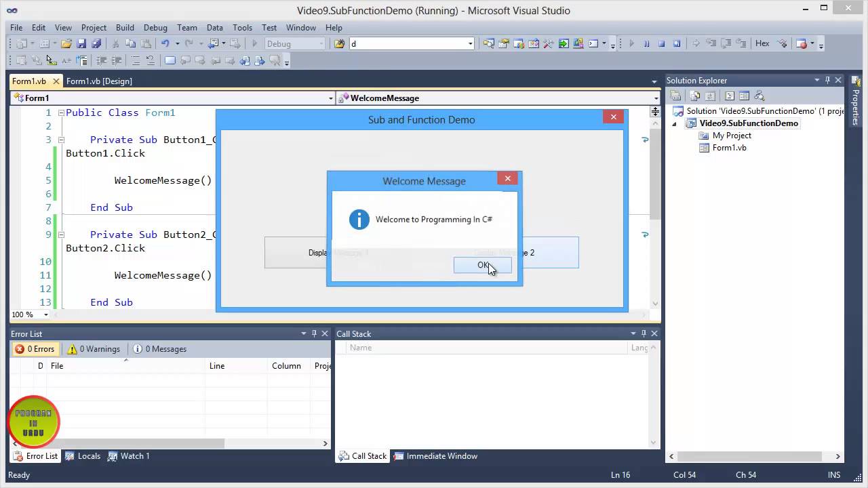The height and width of the screenshot is (488, 868).
Task: Collapse the Video9.SubFunctionDemo project node
Action: 674,123
